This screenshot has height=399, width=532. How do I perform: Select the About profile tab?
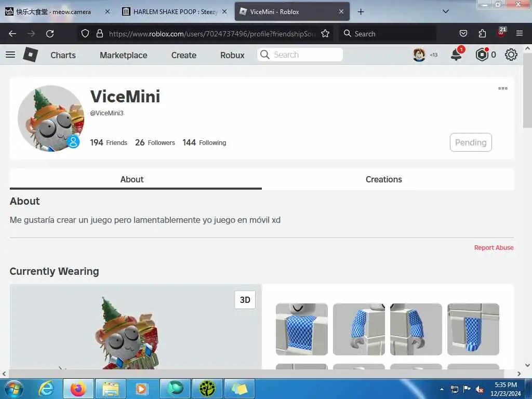coord(136,179)
